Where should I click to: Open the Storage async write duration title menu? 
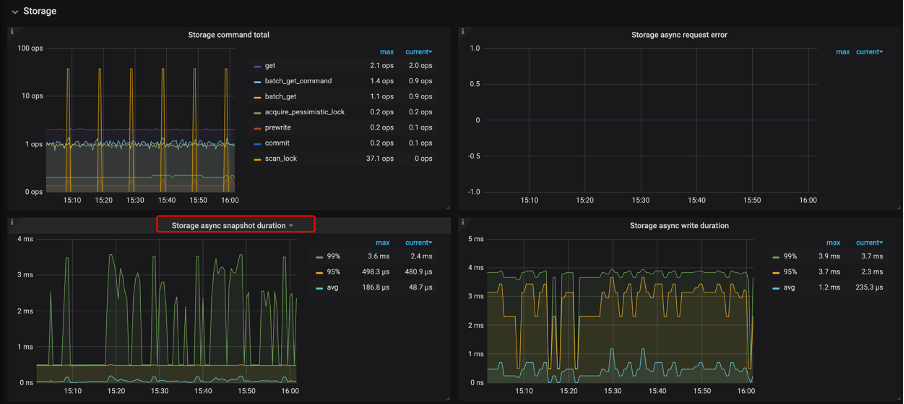click(x=678, y=226)
